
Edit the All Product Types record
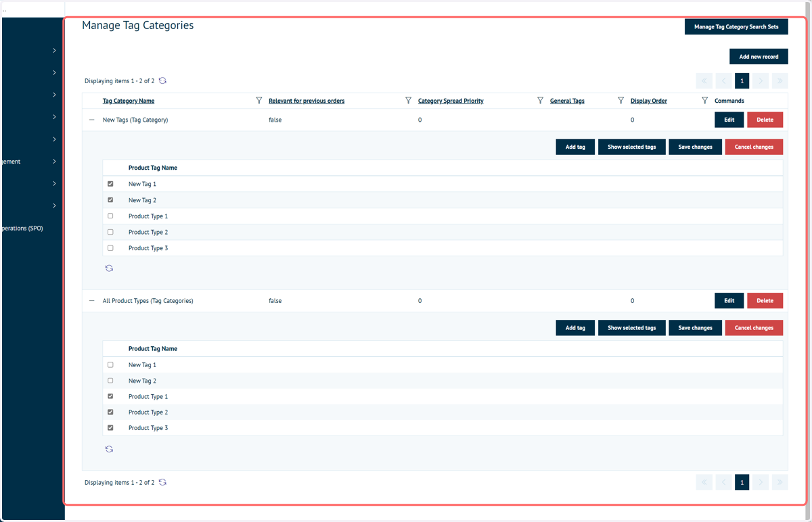click(729, 301)
